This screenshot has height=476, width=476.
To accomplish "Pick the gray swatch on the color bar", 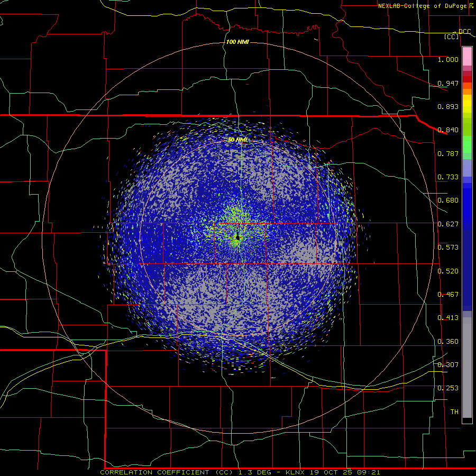I will tap(467, 368).
